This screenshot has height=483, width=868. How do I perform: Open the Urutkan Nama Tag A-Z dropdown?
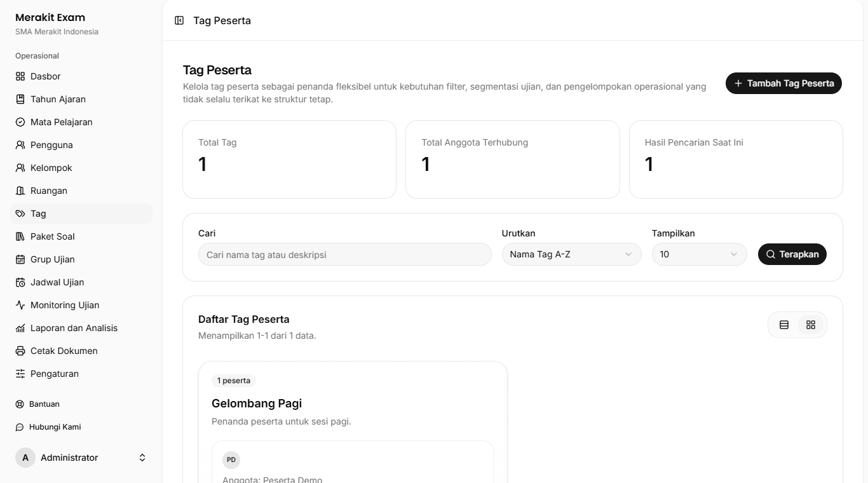(x=571, y=254)
